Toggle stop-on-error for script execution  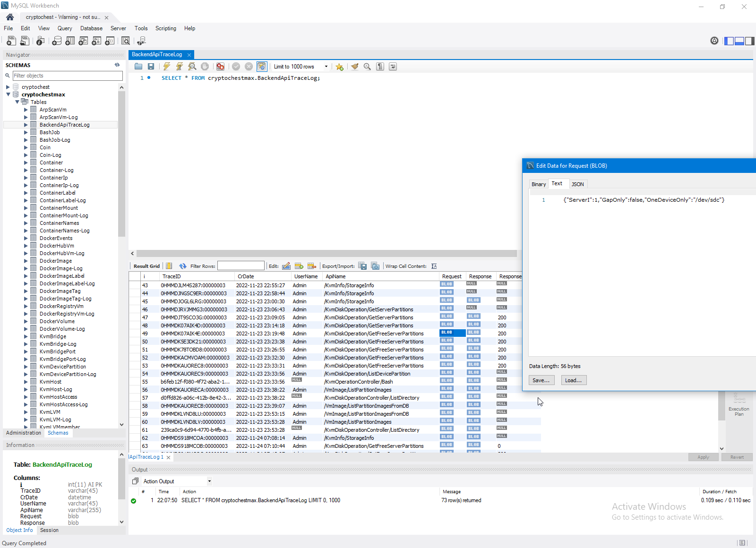pos(220,67)
